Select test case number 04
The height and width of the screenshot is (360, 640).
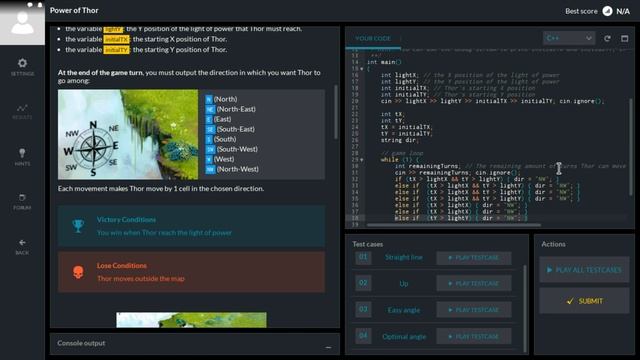coord(363,336)
